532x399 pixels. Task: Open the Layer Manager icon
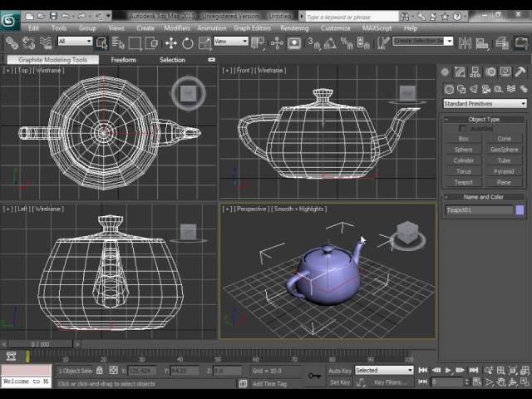pos(502,43)
